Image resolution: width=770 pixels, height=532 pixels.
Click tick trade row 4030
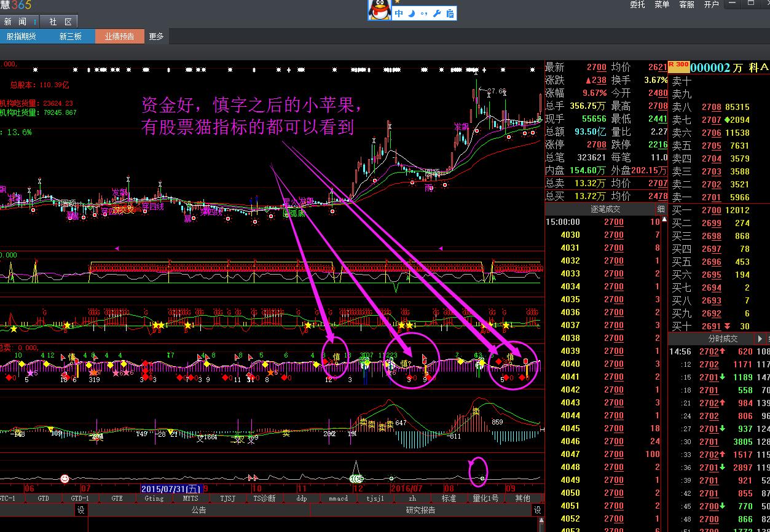pos(607,235)
